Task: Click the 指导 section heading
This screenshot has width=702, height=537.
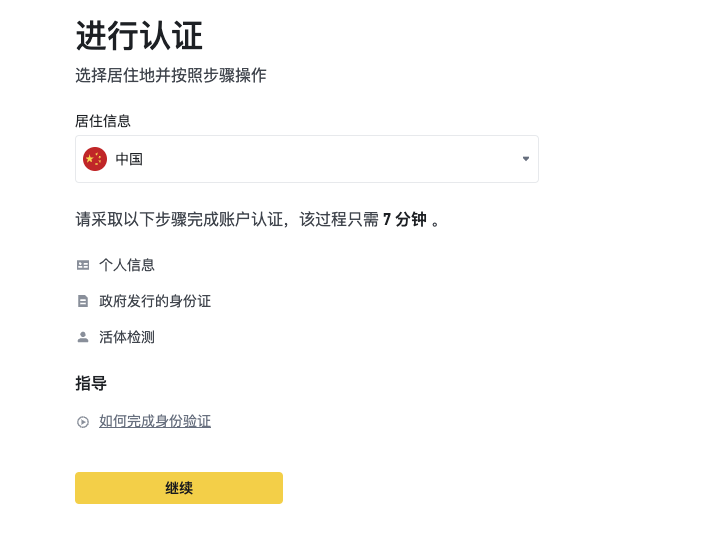Action: point(91,383)
